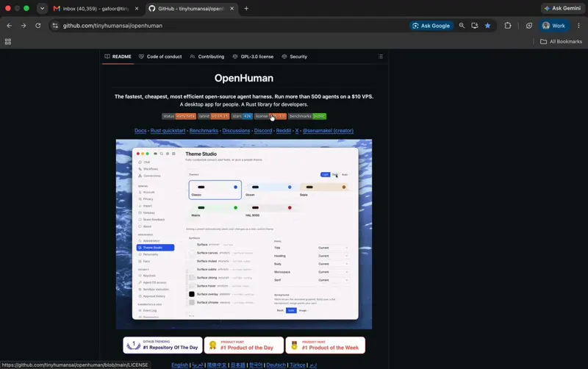This screenshot has width=588, height=369.
Task: Click the OpenHuman heading text
Action: 244,78
